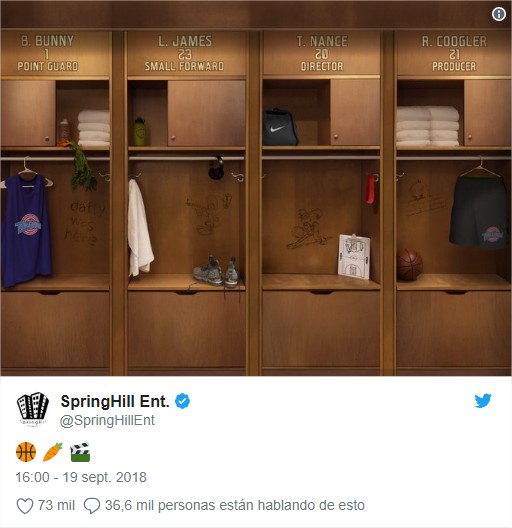Click the basketball emoji in the tweet
Image resolution: width=512 pixels, height=528 pixels.
point(26,452)
